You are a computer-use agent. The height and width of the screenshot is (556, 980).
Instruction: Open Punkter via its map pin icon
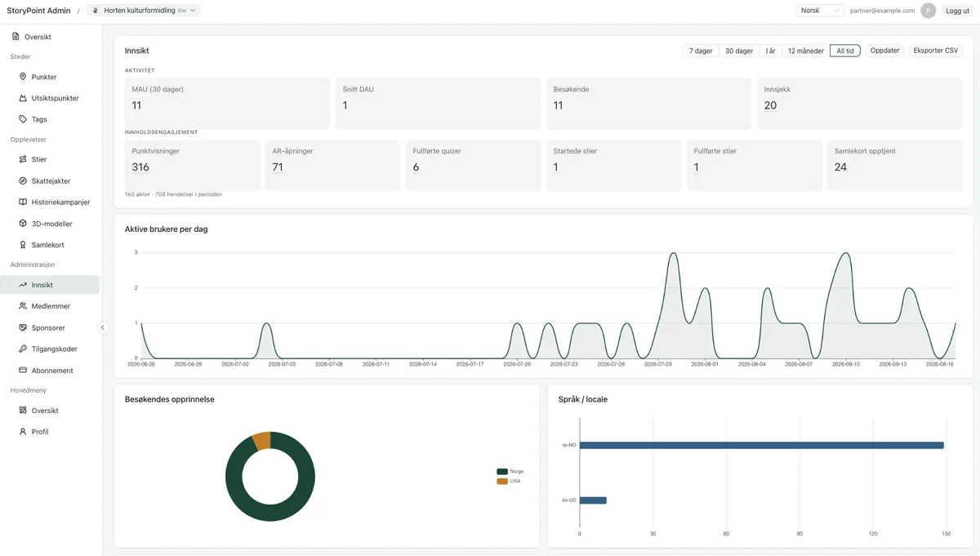tap(23, 77)
